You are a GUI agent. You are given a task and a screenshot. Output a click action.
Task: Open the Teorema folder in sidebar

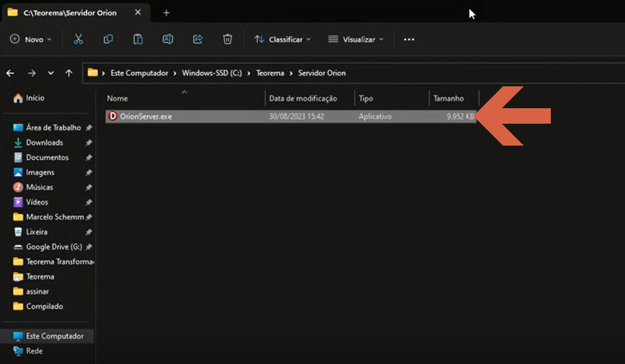[34, 276]
